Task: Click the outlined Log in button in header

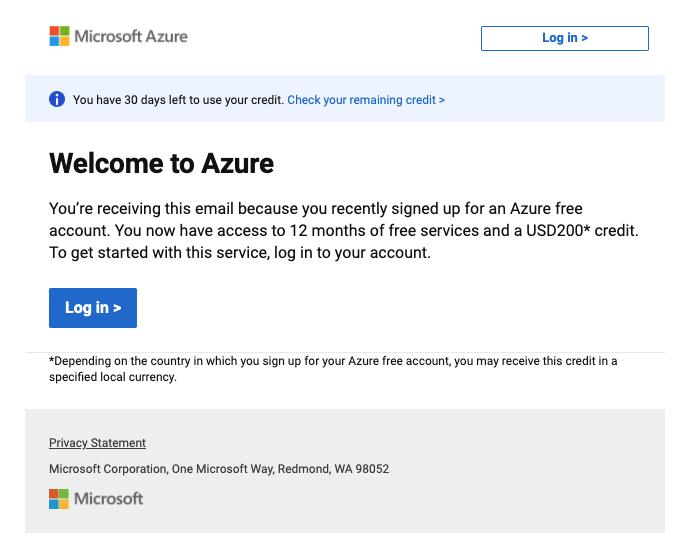Action: (x=565, y=38)
